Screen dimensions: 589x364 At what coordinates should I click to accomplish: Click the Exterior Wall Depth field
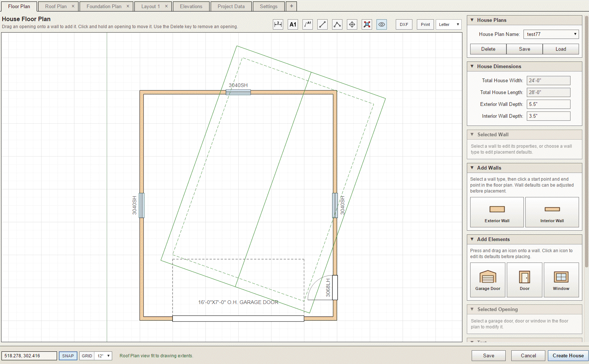pos(549,104)
